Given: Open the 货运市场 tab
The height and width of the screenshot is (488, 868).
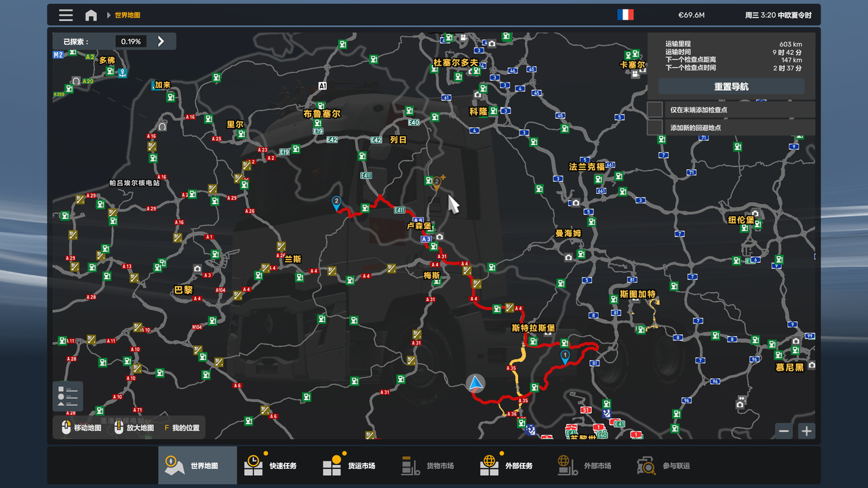Looking at the screenshot, I should pos(354,466).
